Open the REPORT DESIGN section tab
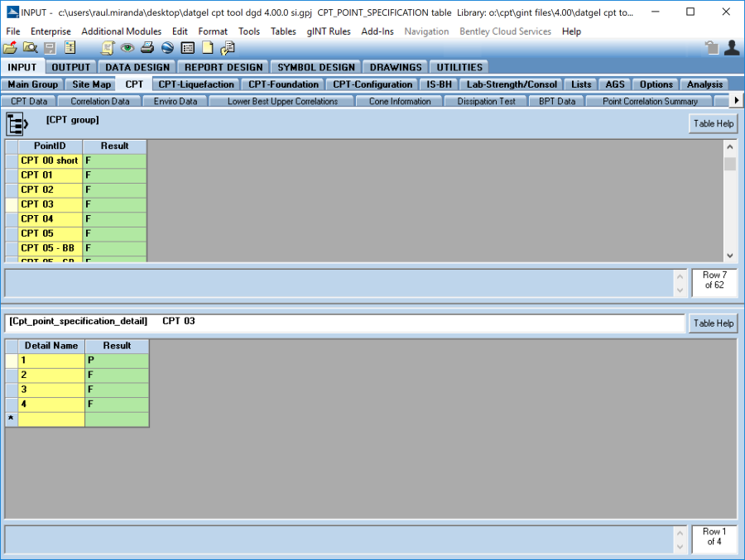Screen dimensions: 745x560 [x=223, y=67]
